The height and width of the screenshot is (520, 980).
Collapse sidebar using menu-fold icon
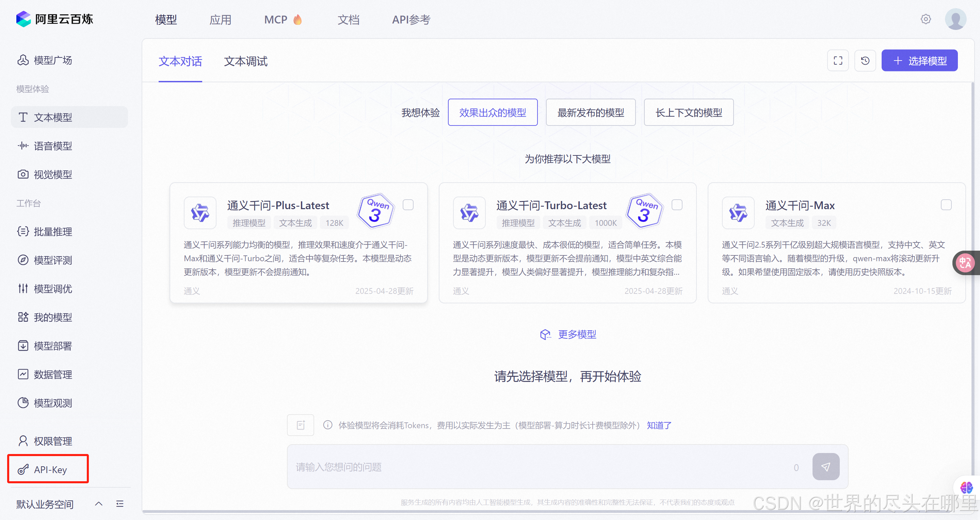click(x=120, y=504)
